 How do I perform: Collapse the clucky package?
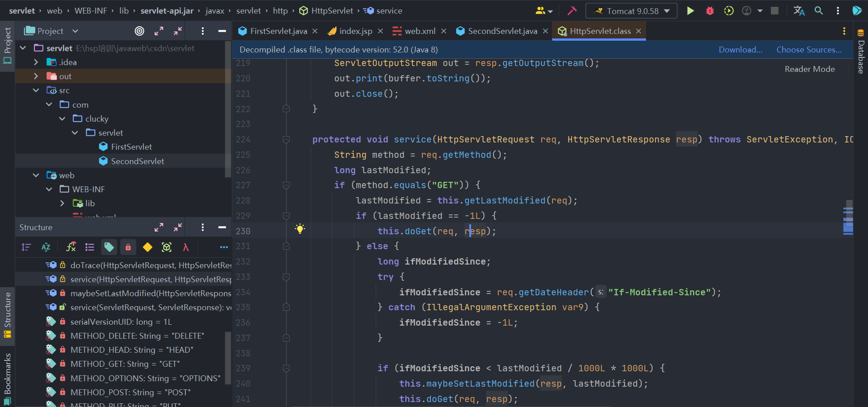tap(62, 118)
